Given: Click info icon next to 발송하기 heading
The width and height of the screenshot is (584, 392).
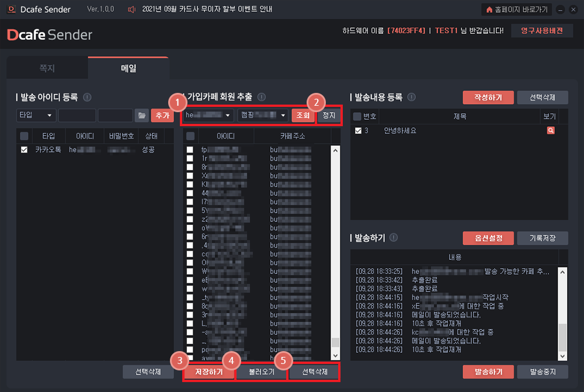Looking at the screenshot, I should click(394, 237).
